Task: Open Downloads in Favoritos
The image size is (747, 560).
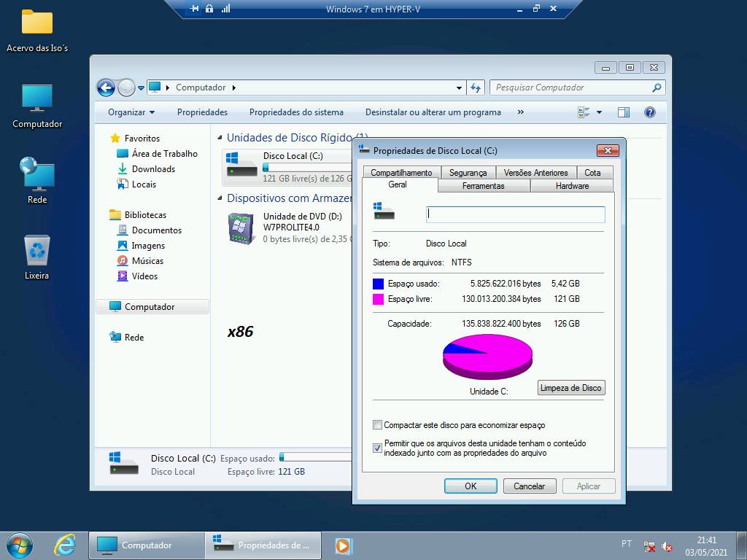Action: [146, 169]
